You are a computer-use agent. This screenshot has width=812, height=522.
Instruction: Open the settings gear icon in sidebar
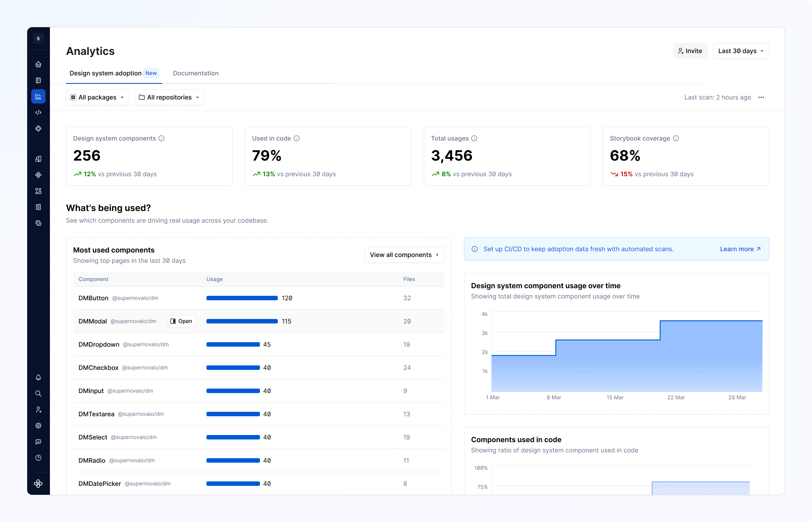click(x=38, y=426)
